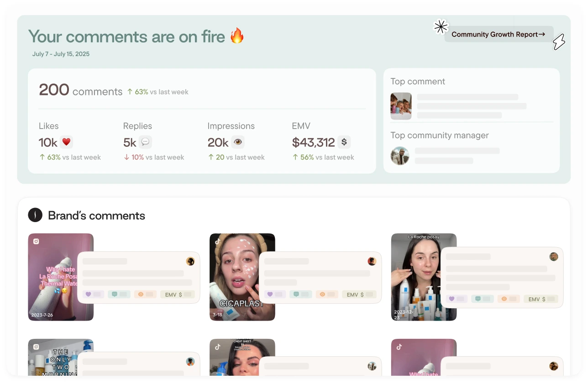The height and width of the screenshot is (384, 588).
Task: Open the Thermal Water Instagram video thumbnail
Action: coord(61,277)
